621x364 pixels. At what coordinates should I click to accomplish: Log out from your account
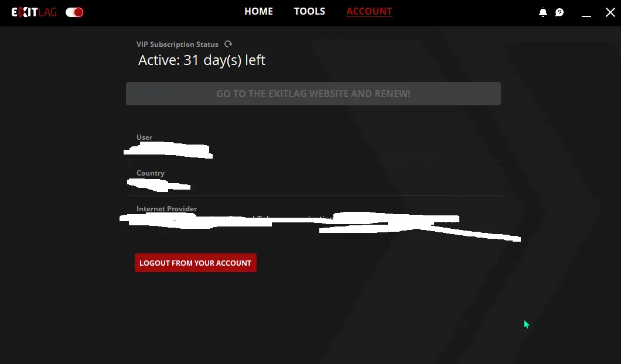click(196, 263)
